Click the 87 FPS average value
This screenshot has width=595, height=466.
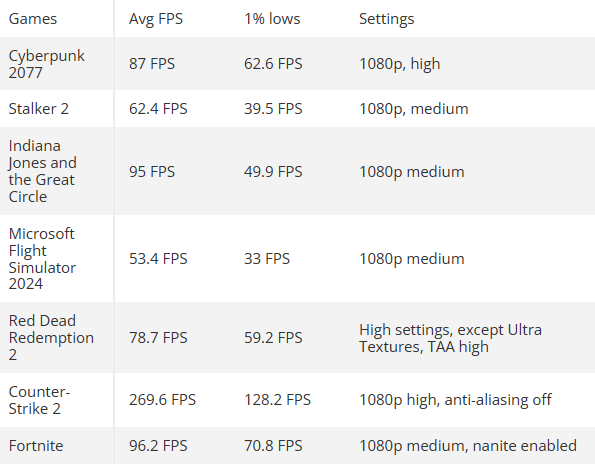pos(152,64)
